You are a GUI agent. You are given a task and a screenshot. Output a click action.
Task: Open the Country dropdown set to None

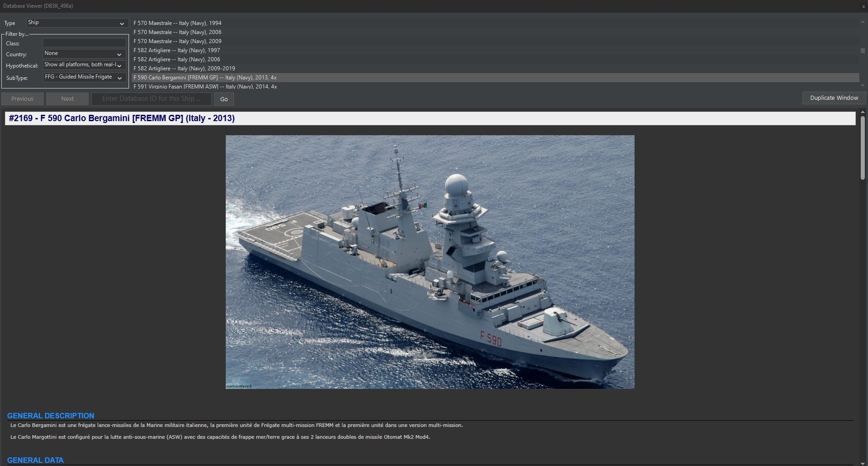click(84, 54)
